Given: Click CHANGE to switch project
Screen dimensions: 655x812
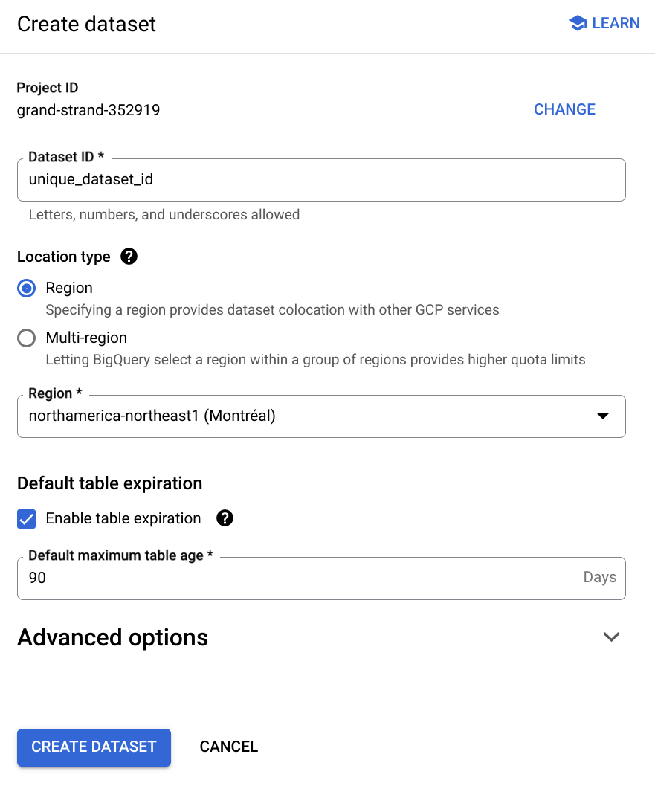Looking at the screenshot, I should point(564,109).
